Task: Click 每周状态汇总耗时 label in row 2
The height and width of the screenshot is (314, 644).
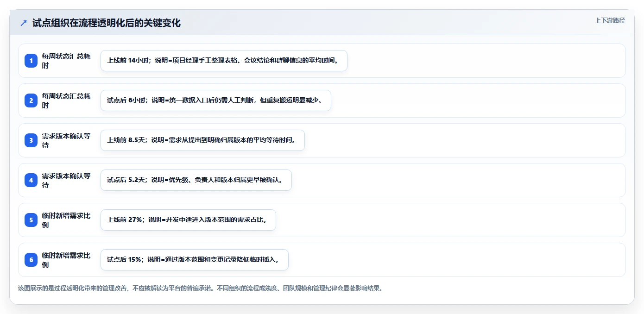Action: (x=66, y=100)
